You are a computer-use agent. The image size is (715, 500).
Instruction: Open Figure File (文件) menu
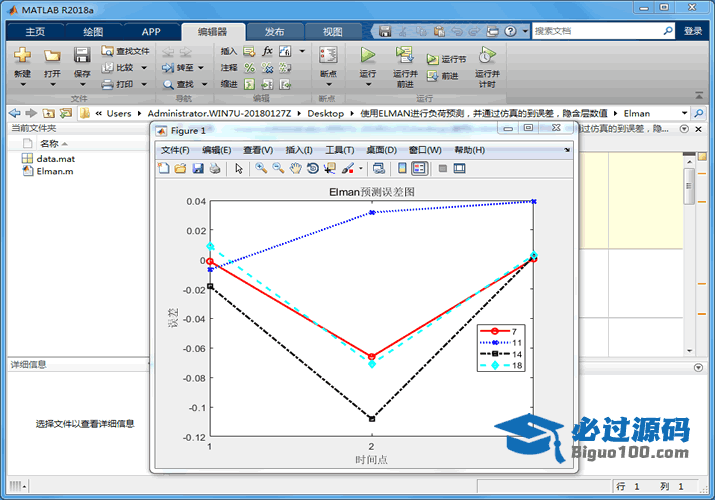pyautogui.click(x=175, y=150)
